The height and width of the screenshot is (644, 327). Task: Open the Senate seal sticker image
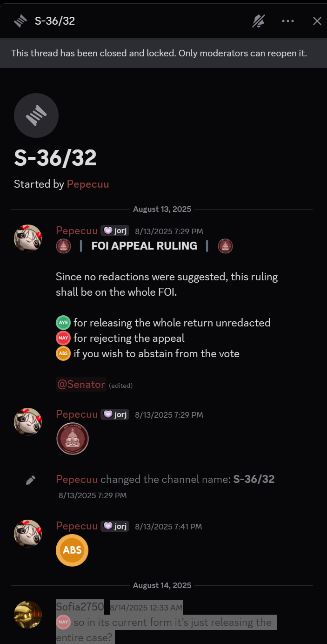[x=72, y=439]
